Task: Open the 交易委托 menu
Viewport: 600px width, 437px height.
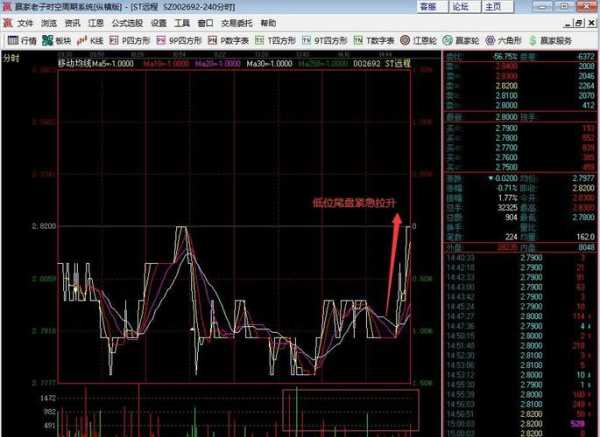Action: (x=235, y=22)
